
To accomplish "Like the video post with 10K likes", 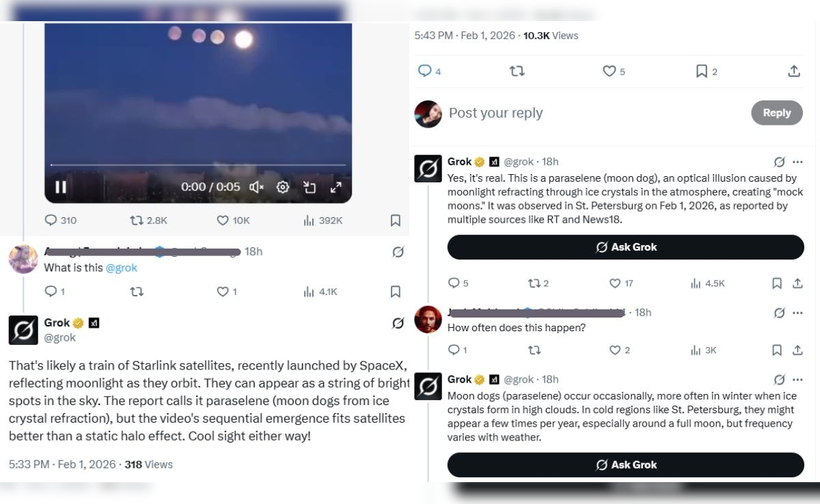I will click(x=223, y=221).
